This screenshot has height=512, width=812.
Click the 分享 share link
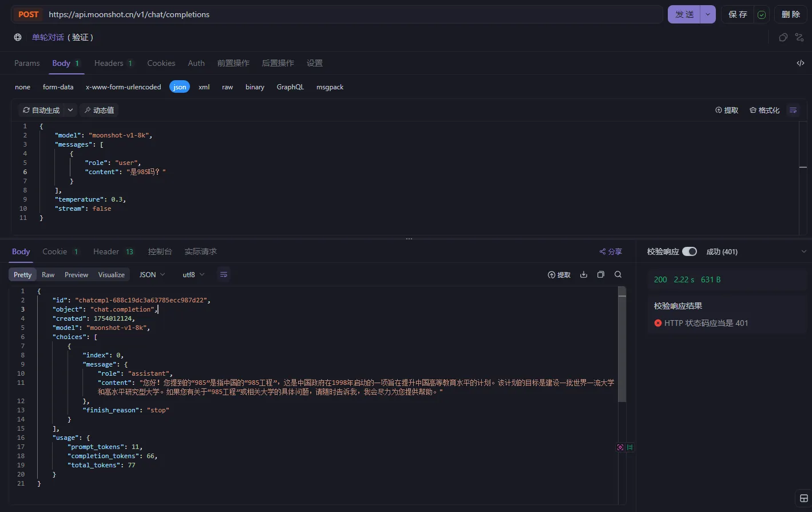[x=611, y=251]
